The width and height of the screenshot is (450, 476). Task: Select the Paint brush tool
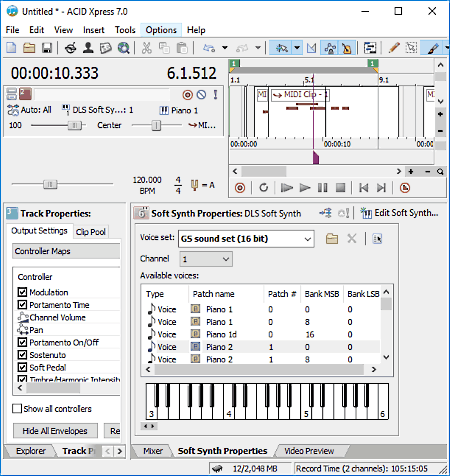[433, 48]
